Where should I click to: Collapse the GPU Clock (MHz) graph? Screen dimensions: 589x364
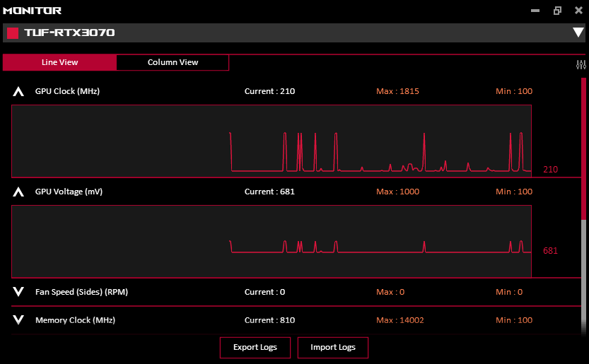18,91
